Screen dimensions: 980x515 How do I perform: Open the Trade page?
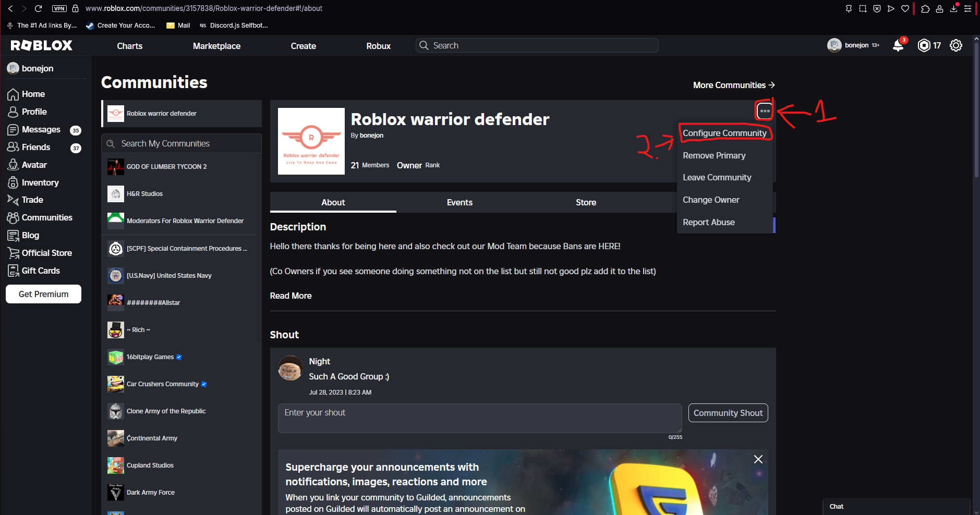[x=31, y=200]
